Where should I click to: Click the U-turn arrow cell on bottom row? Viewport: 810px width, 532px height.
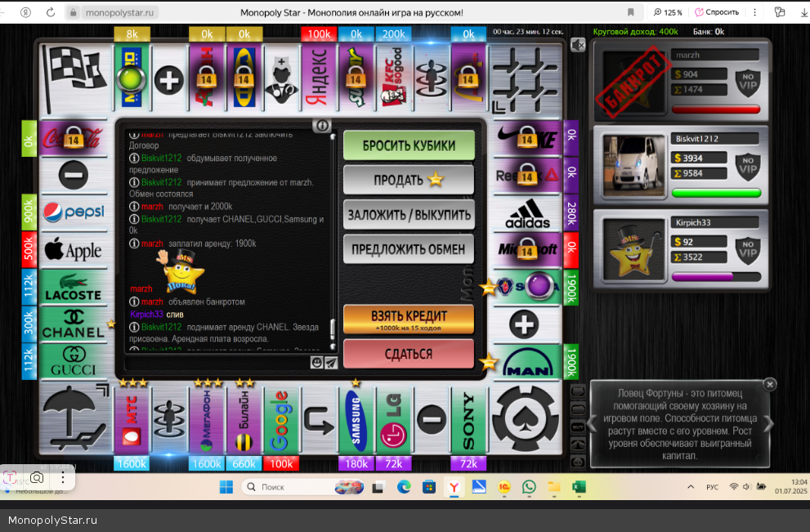[x=319, y=420]
